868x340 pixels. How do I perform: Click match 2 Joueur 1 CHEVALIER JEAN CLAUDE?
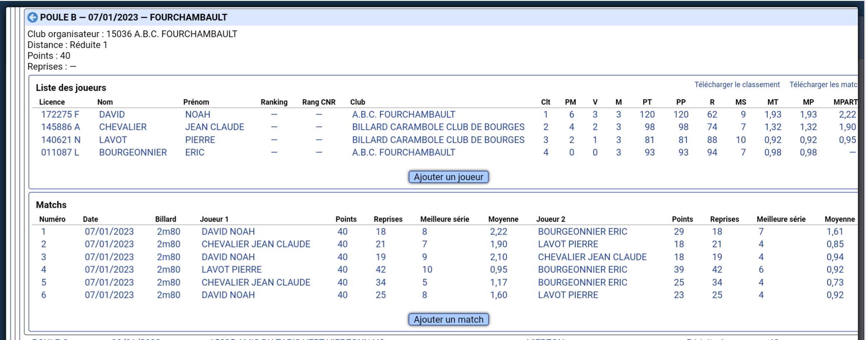[x=256, y=244]
